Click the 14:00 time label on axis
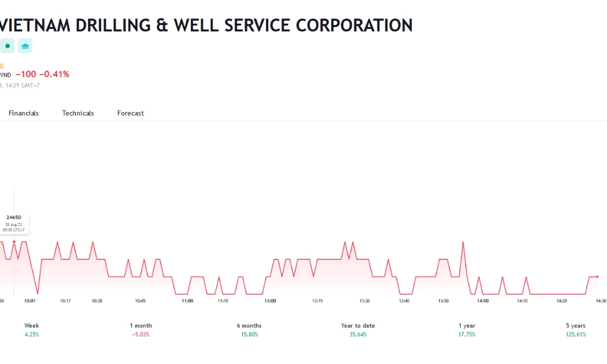The width and height of the screenshot is (607, 364). pyautogui.click(x=483, y=301)
